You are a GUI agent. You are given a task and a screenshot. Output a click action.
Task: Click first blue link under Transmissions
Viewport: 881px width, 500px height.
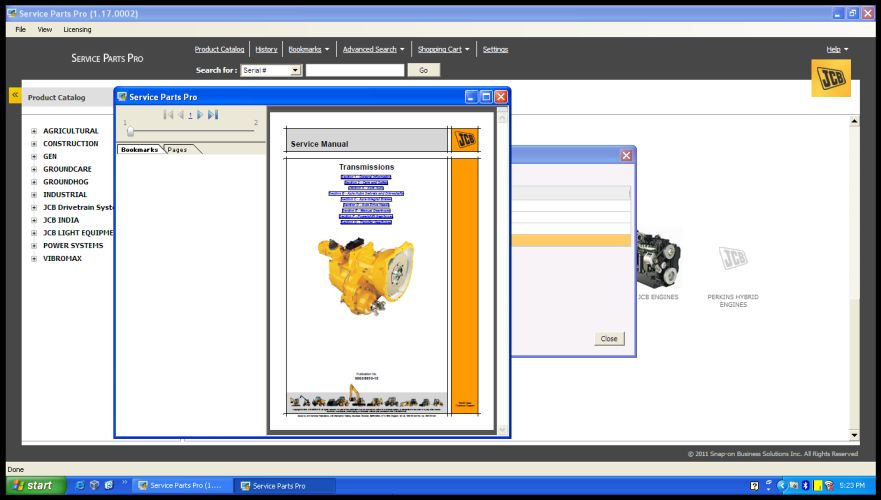pyautogui.click(x=366, y=177)
